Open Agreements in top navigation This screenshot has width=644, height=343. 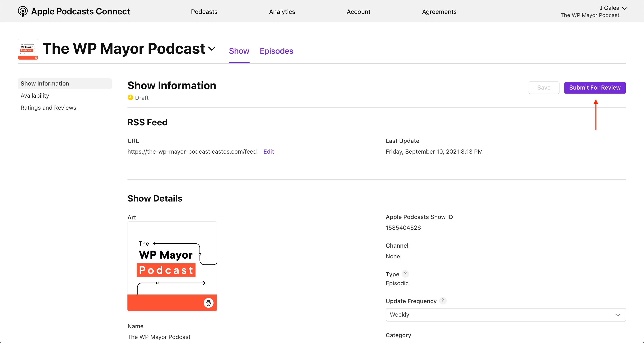pos(439,12)
